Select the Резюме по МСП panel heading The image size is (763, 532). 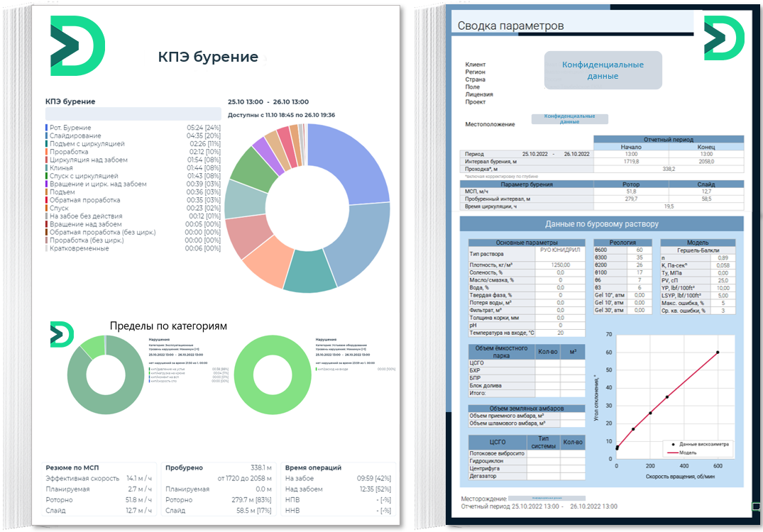coord(72,467)
